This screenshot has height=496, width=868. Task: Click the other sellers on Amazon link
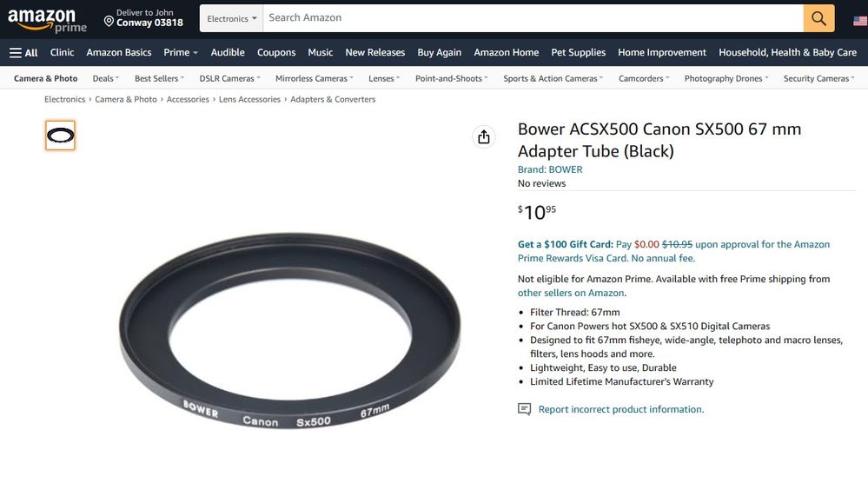(x=571, y=293)
